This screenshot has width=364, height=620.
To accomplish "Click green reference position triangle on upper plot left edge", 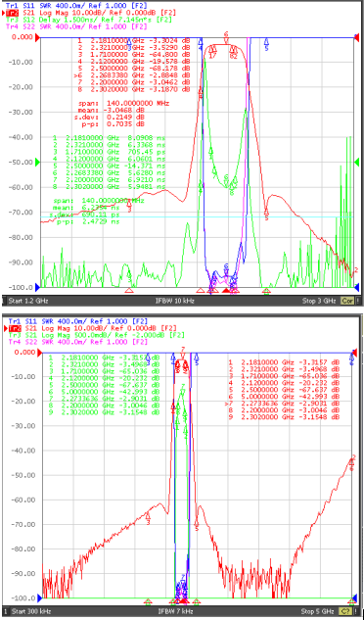I will pos(38,163).
